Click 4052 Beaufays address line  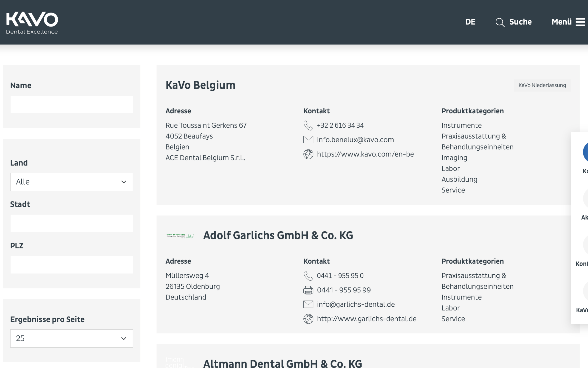tap(189, 136)
